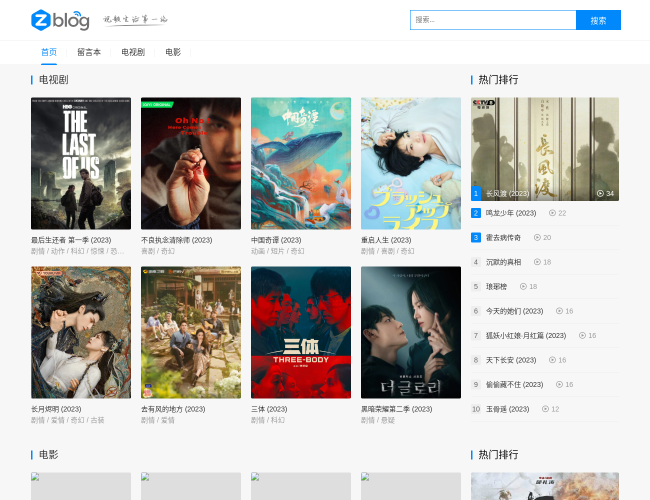Viewport: 650px width, 500px height.
Task: Click title 长月烬明 (2023)
Action: [56, 409]
